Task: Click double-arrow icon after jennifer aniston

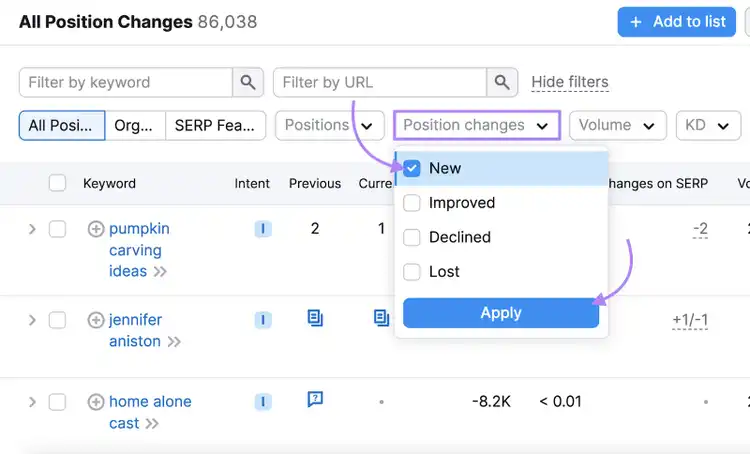Action: 174,342
